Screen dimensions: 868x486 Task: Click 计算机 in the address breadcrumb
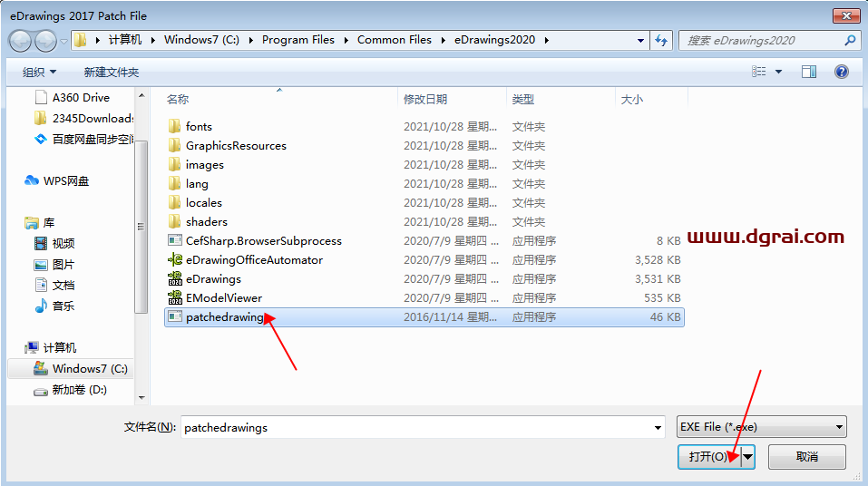click(125, 40)
